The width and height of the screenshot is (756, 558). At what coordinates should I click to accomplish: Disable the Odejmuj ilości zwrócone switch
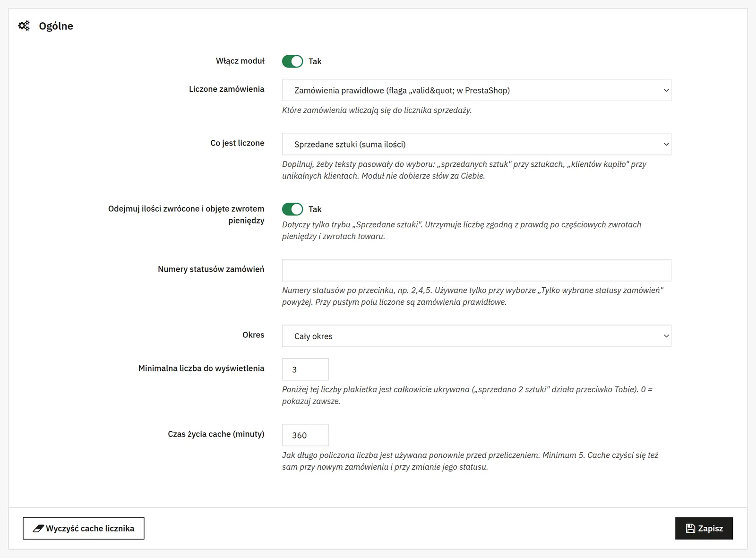292,209
